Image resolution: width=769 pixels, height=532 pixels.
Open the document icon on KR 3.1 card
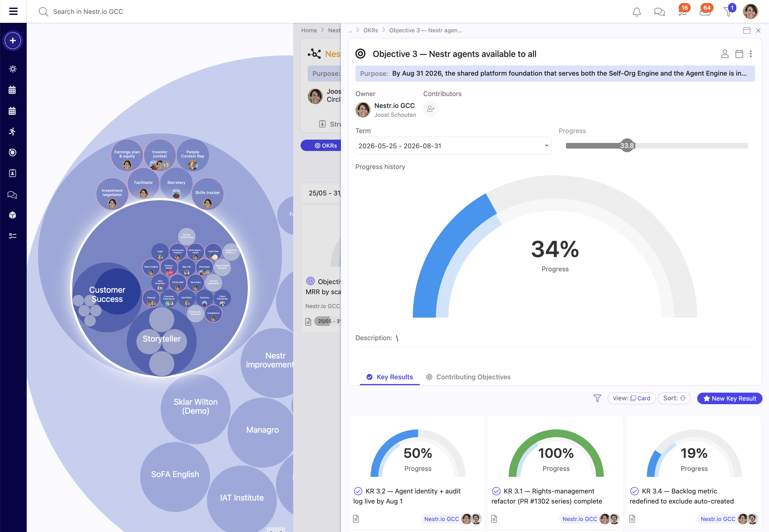[494, 519]
